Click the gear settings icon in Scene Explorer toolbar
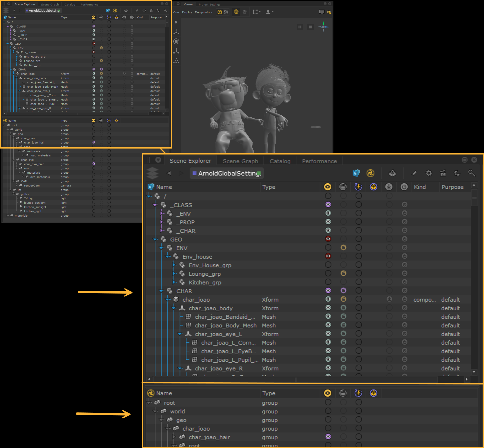Screen dimensions: 484x448 pos(144,11)
